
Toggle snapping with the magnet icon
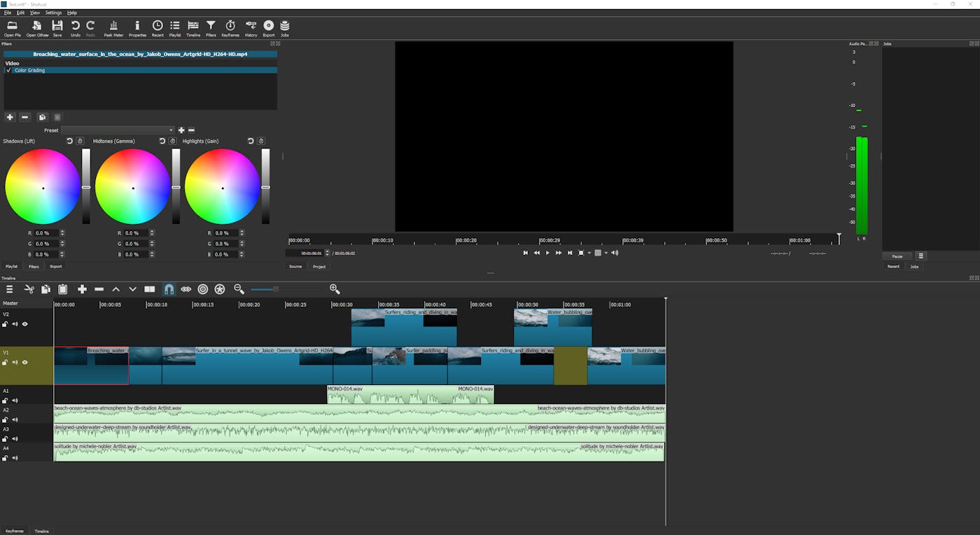click(x=169, y=289)
